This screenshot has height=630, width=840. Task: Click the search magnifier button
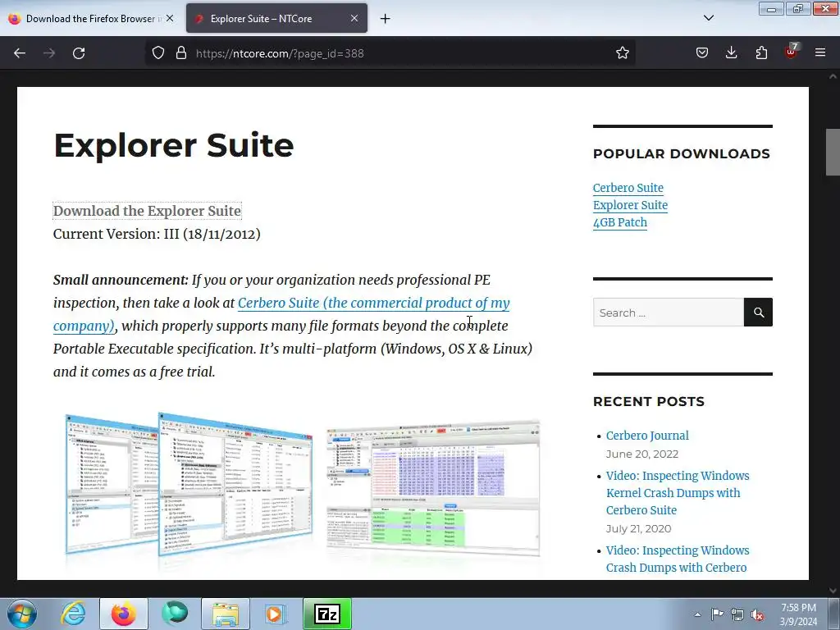pyautogui.click(x=759, y=313)
